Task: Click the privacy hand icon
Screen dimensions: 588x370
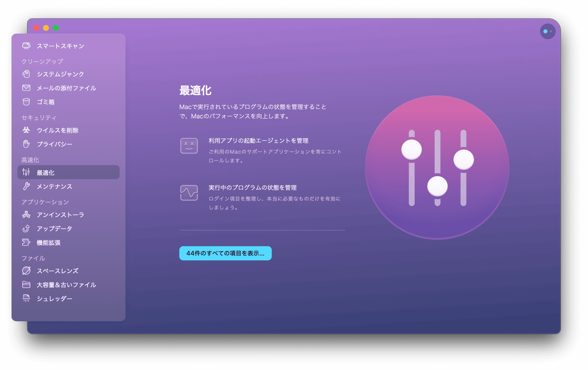Action: (26, 144)
